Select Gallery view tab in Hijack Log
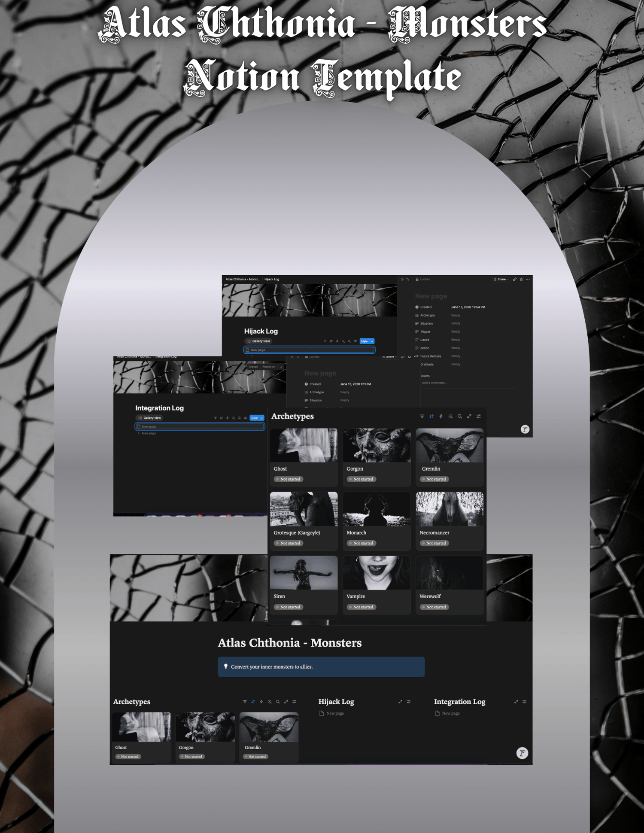Image resolution: width=644 pixels, height=833 pixels. click(259, 341)
